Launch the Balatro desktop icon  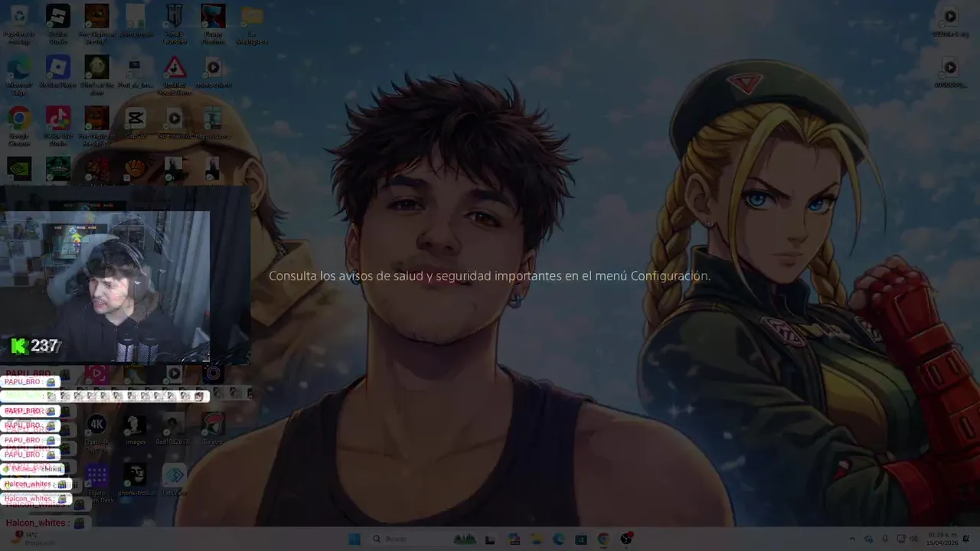coord(213,429)
